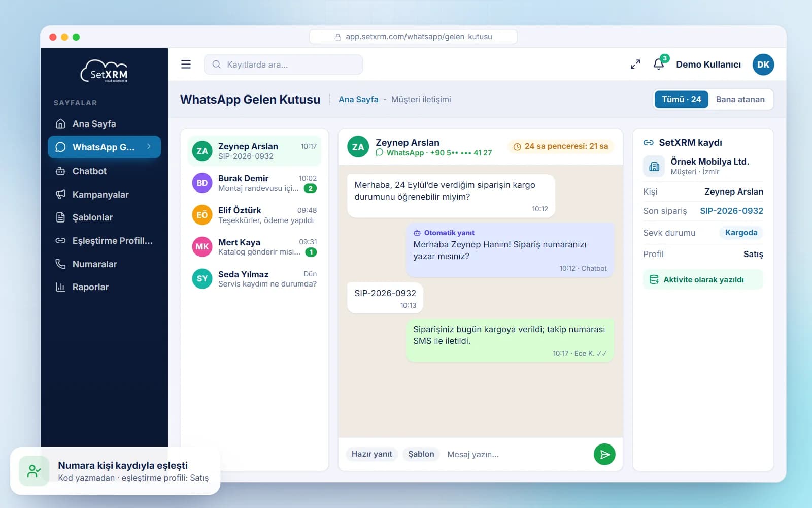The image size is (812, 508).
Task: Click the Ana Sayfa breadcrumb link
Action: point(358,100)
